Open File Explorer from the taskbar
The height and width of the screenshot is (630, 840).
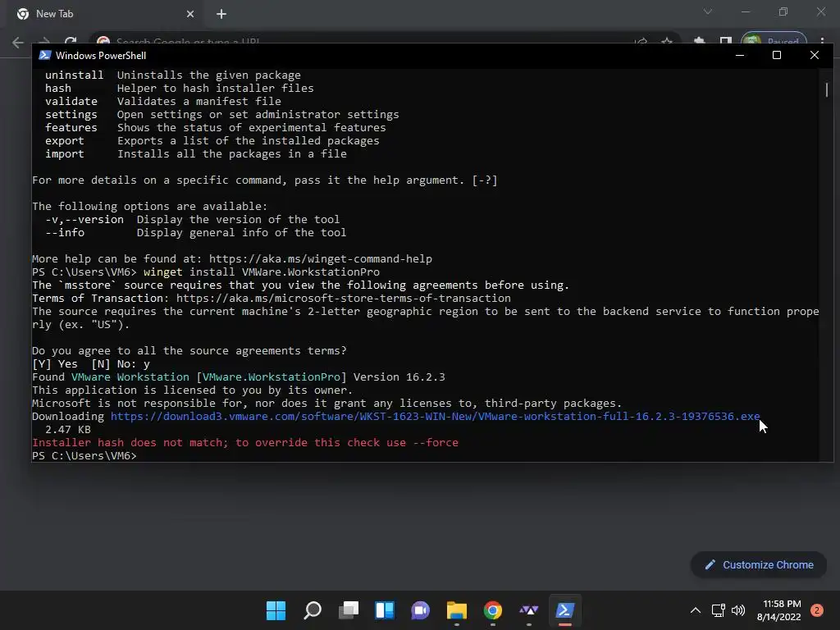457,610
